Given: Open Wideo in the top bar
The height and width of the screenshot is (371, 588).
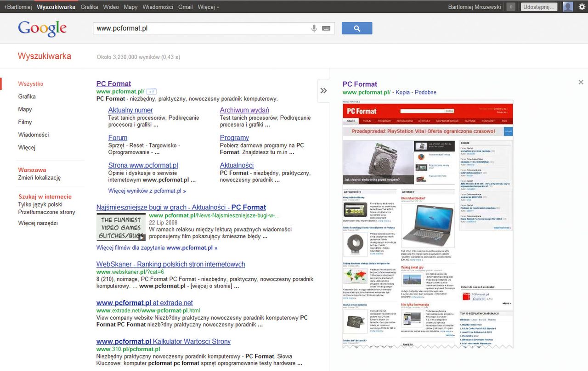Looking at the screenshot, I should 111,7.
